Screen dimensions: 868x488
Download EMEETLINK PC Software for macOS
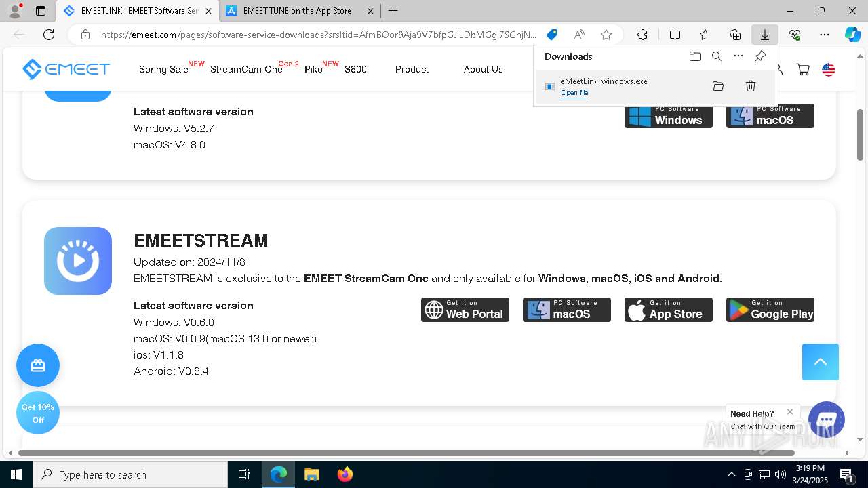click(770, 116)
